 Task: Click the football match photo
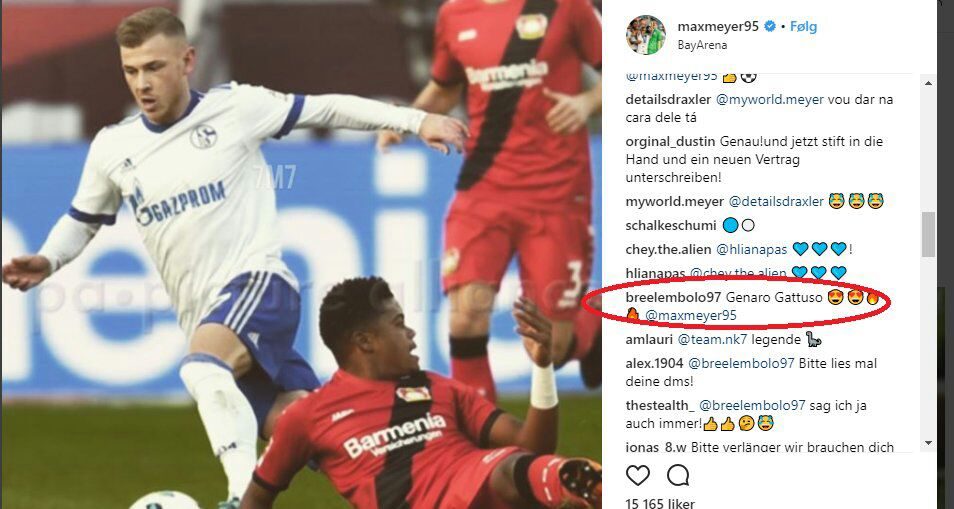tap(301, 254)
